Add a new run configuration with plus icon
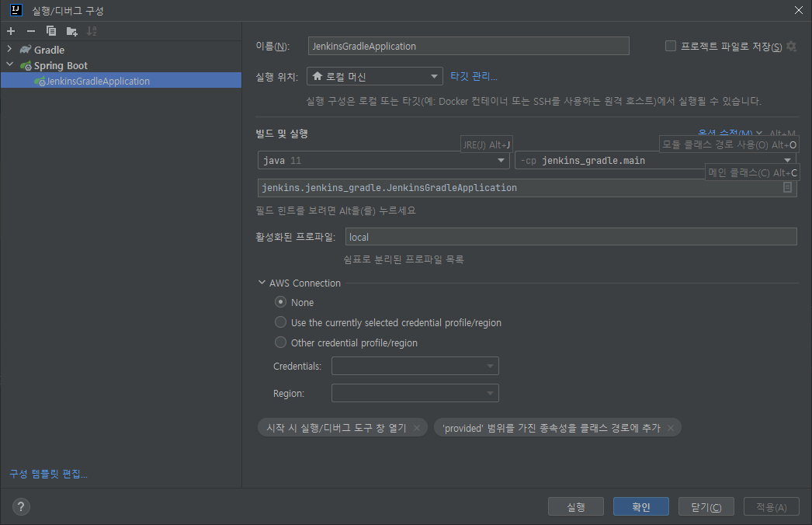Viewport: 812px width, 525px height. (x=11, y=31)
